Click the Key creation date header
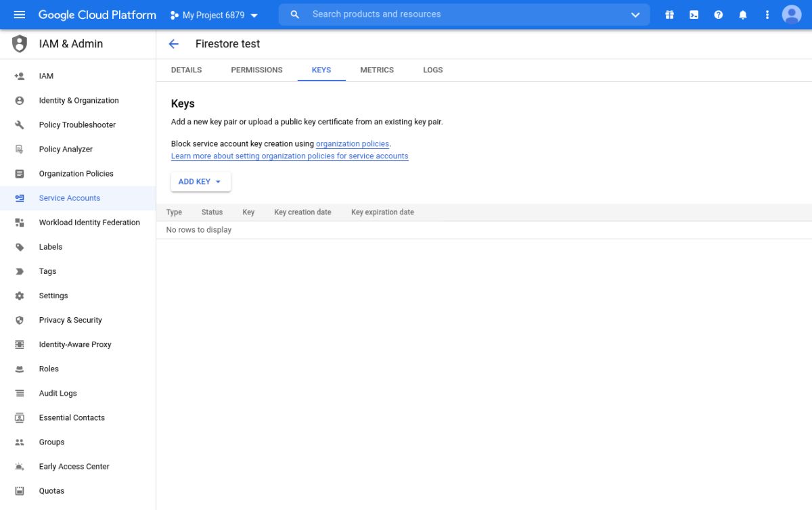Image resolution: width=812 pixels, height=510 pixels. [302, 212]
